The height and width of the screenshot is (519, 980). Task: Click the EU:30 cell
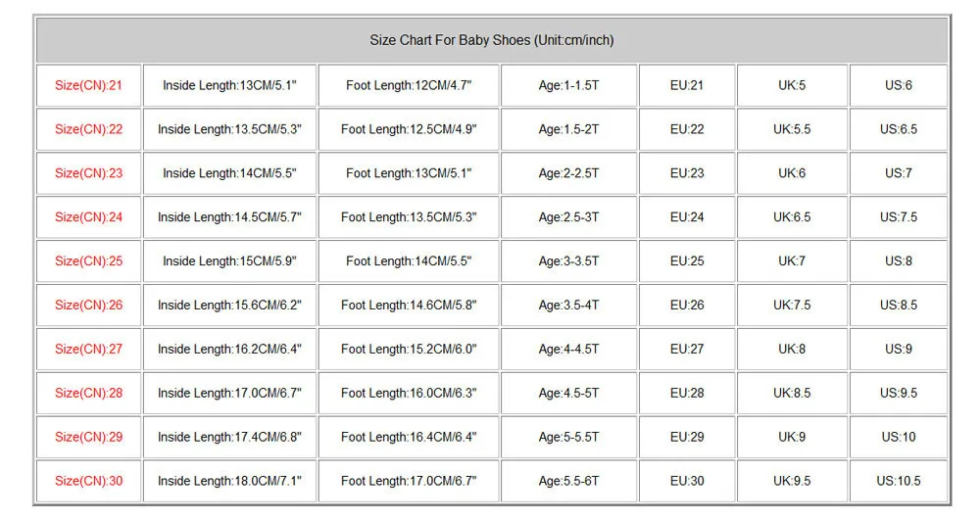tap(687, 481)
